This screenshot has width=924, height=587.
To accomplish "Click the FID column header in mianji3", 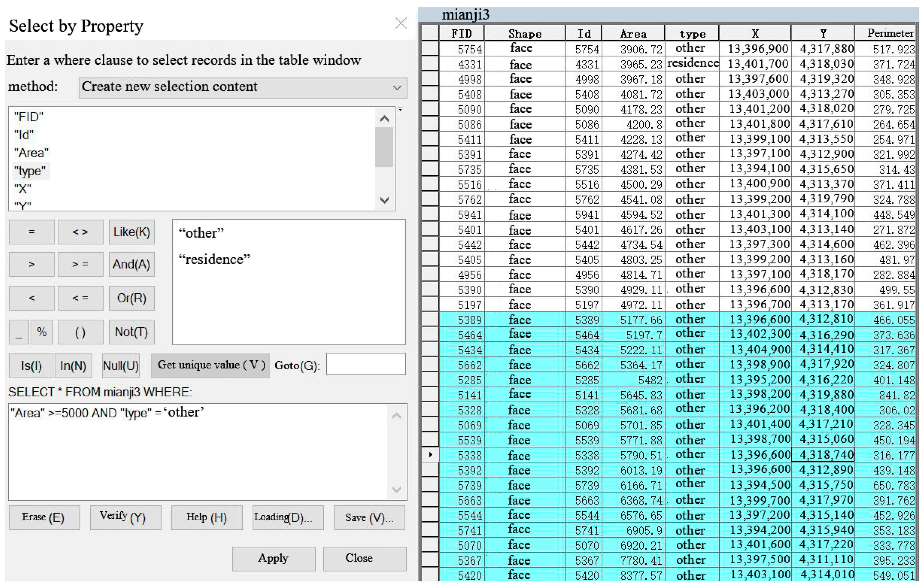I will (462, 33).
